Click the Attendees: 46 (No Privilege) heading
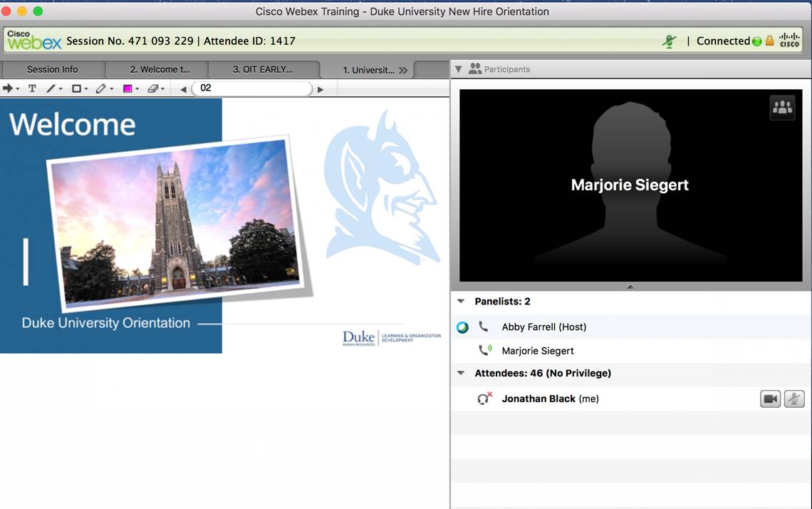This screenshot has width=812, height=509. [x=543, y=374]
